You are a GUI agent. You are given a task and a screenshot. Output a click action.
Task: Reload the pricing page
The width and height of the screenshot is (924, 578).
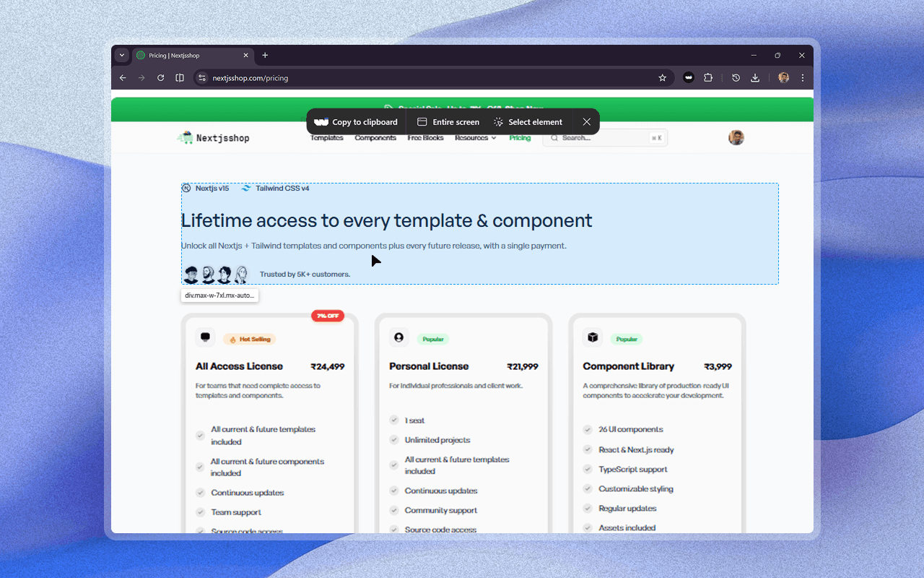pyautogui.click(x=160, y=78)
